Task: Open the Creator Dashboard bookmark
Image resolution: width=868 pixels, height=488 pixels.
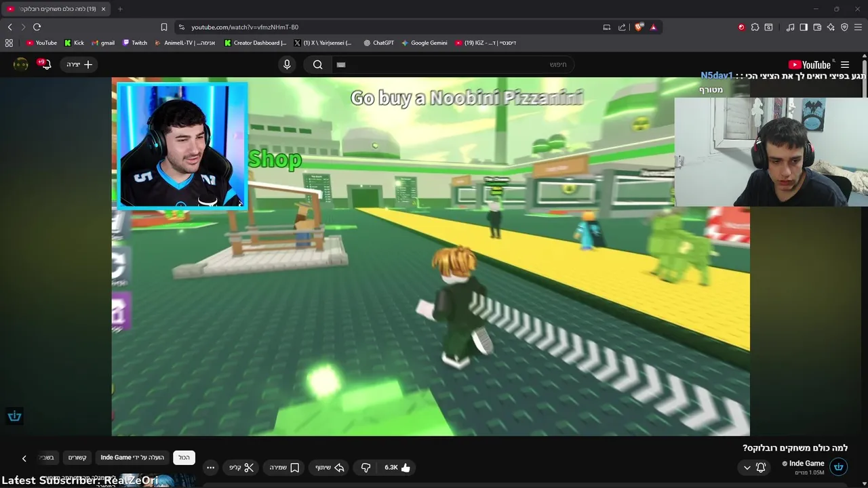Action: (256, 43)
